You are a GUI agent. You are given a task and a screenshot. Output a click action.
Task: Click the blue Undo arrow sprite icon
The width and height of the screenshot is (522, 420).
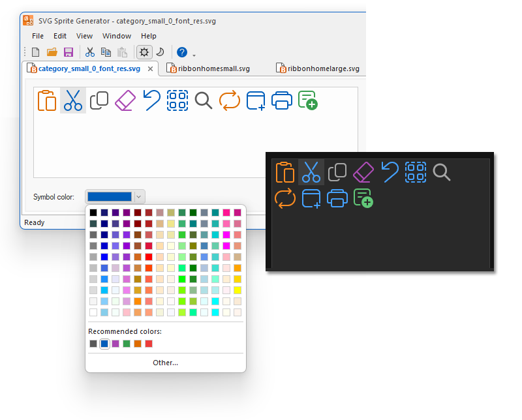[151, 100]
